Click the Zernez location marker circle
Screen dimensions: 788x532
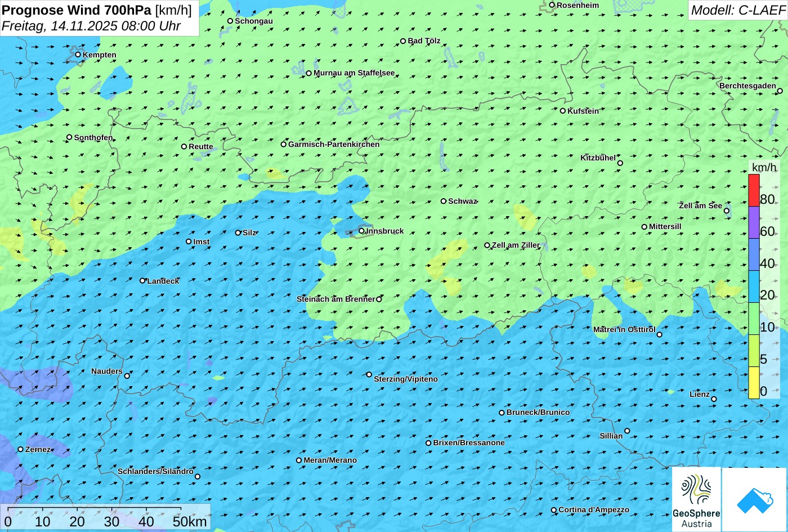[x=21, y=449]
